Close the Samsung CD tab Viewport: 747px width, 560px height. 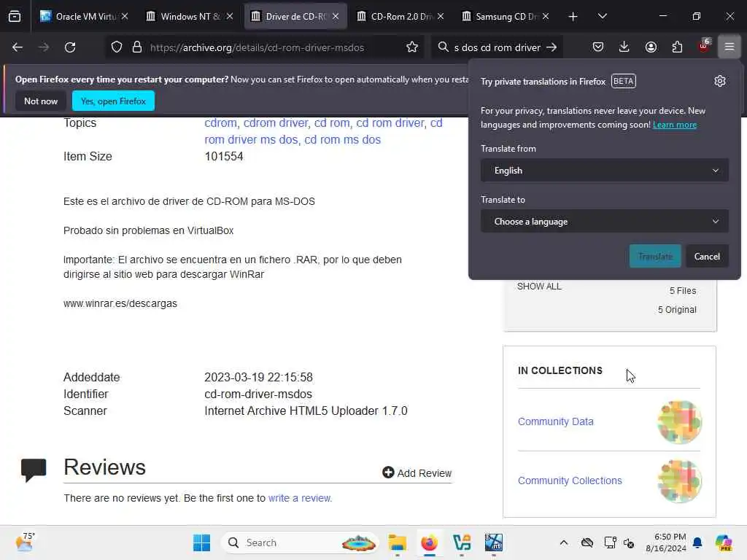click(546, 17)
